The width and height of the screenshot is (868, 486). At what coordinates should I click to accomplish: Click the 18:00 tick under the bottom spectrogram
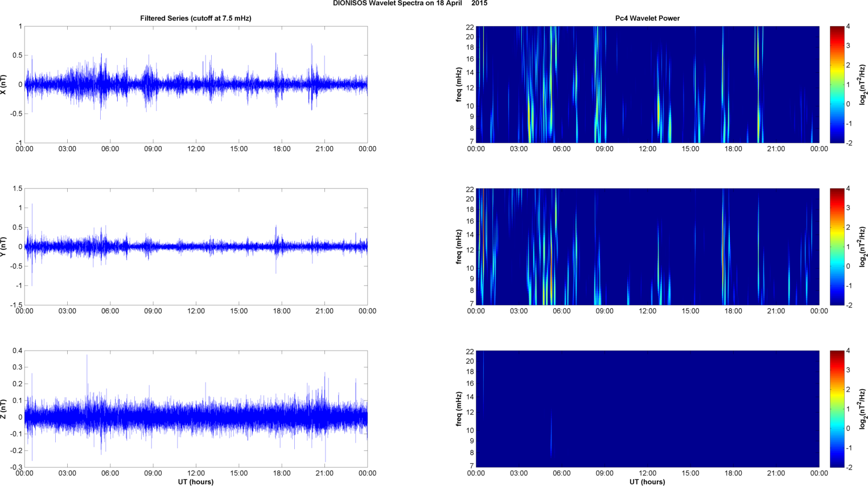[x=733, y=473]
